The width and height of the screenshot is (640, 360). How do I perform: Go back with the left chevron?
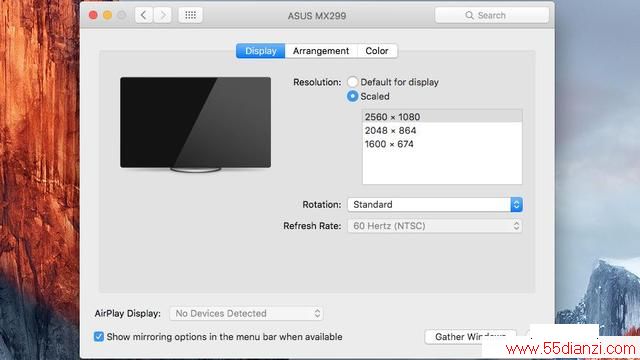point(144,16)
